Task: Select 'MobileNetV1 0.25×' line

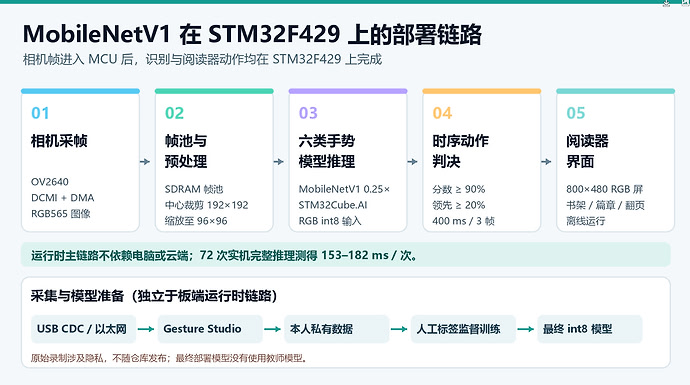Action: coord(344,189)
